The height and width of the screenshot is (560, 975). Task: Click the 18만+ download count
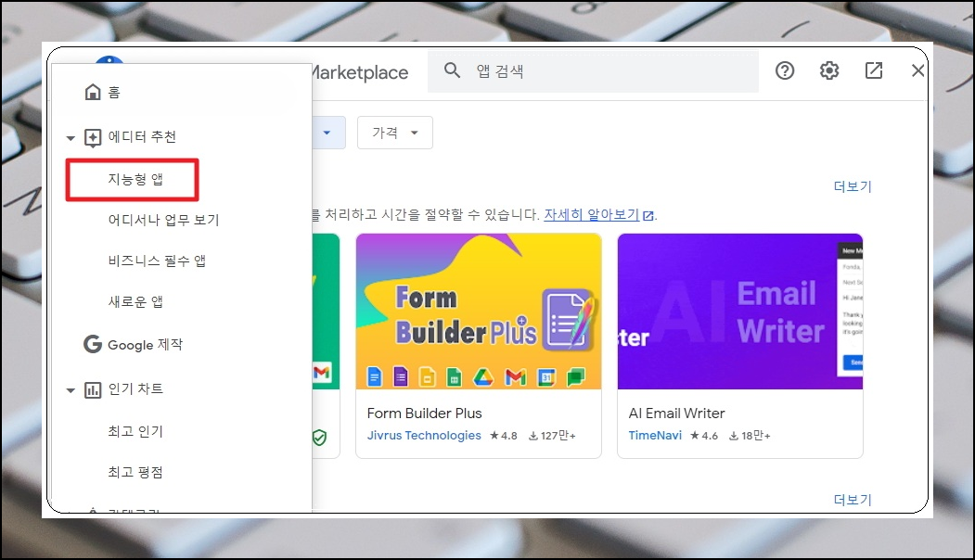pyautogui.click(x=750, y=436)
